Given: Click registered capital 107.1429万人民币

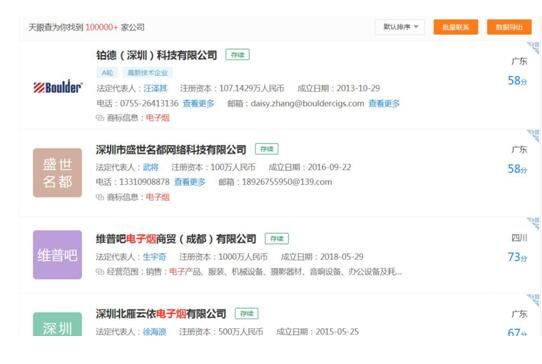Looking at the screenshot, I should [x=252, y=88].
